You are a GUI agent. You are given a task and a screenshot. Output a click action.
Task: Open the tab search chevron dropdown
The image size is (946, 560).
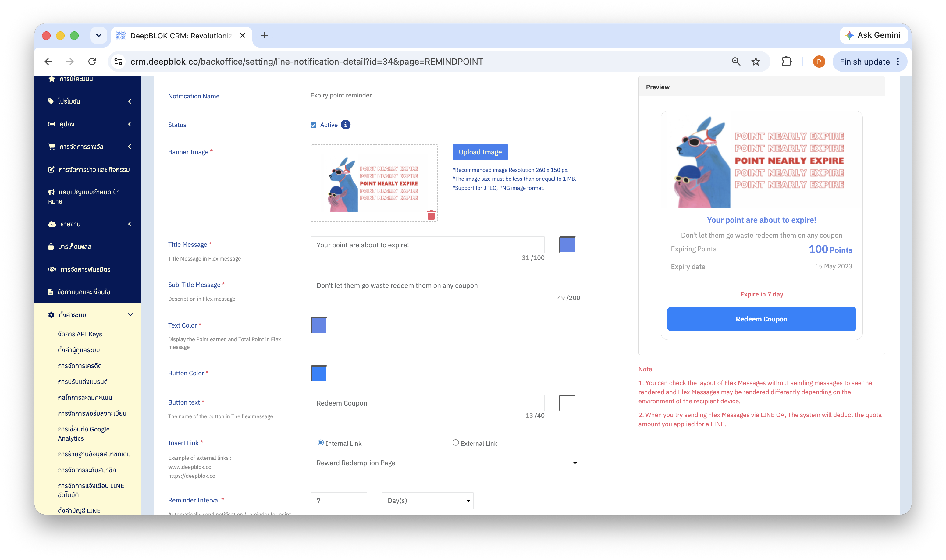tap(98, 35)
